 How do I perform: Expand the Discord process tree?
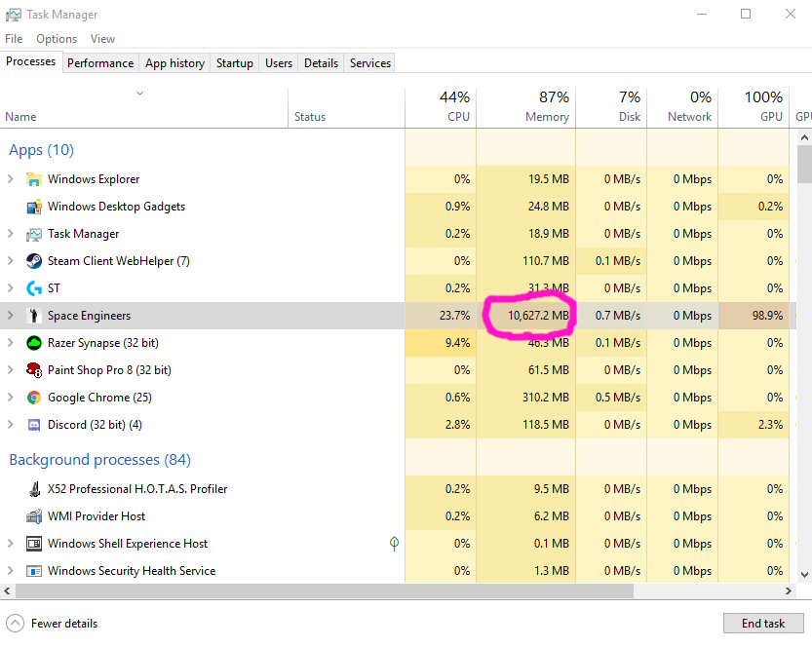[11, 425]
